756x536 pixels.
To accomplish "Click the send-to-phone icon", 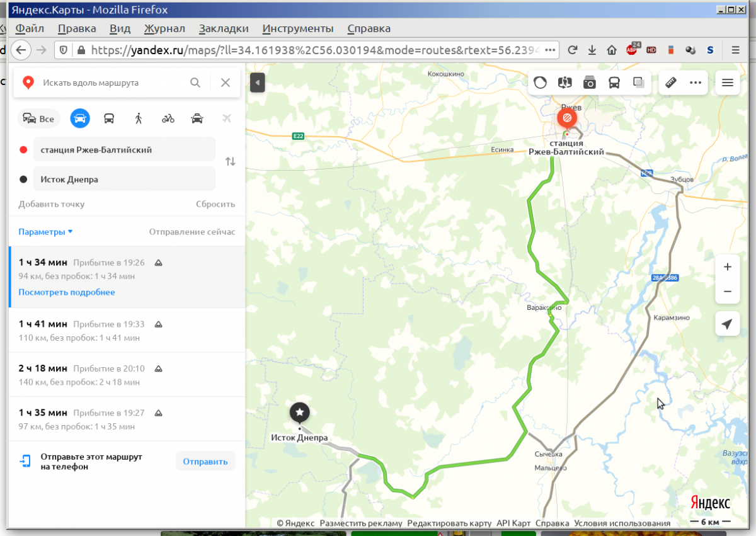I will pyautogui.click(x=25, y=461).
